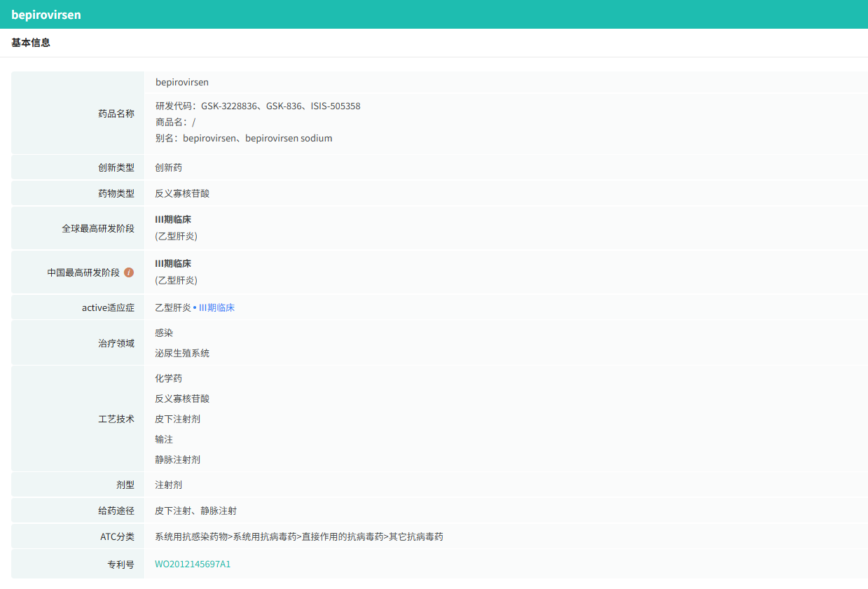The height and width of the screenshot is (589, 868).
Task: Click the bepirovirsen title in the header bar
Action: coord(46,15)
